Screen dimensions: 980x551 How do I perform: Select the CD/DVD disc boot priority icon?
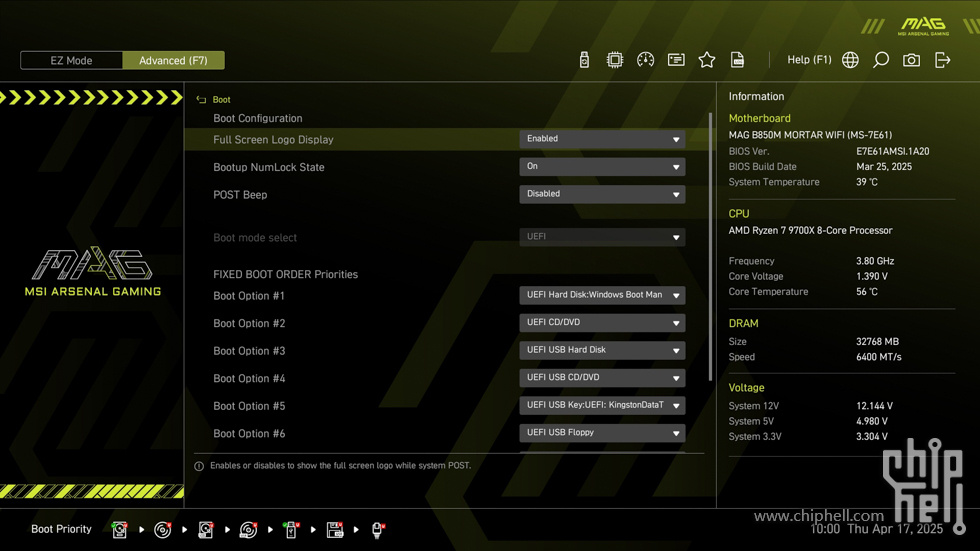tap(162, 530)
